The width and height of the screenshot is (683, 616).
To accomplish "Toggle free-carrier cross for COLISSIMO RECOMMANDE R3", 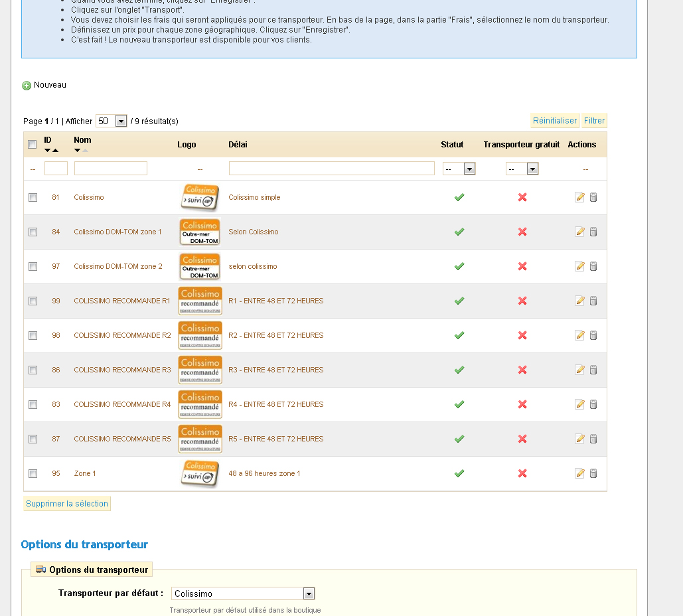I will coord(522,370).
